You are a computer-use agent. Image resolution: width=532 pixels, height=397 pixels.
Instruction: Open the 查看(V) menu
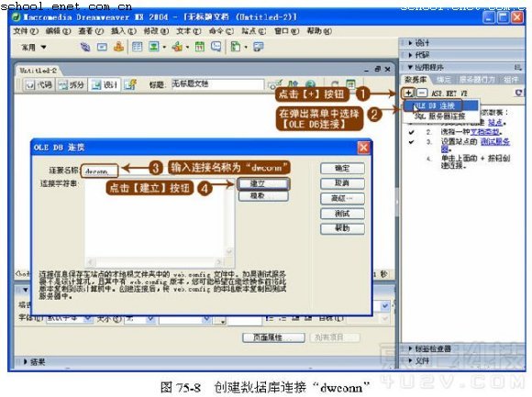(x=91, y=31)
